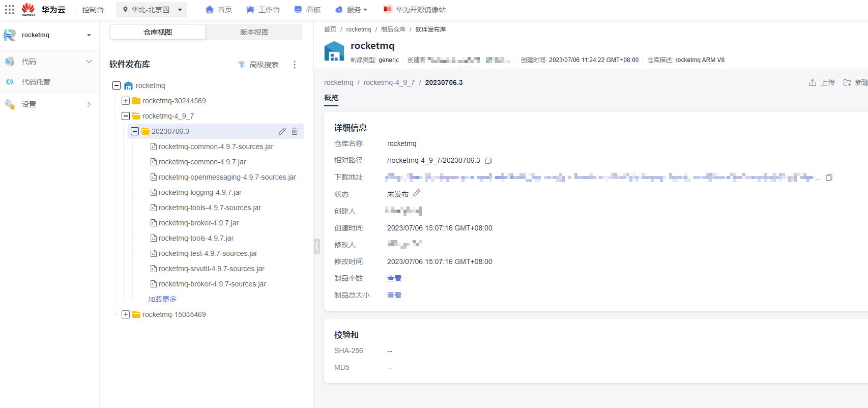Expand the 代码 sidebar section chevron

[x=89, y=62]
